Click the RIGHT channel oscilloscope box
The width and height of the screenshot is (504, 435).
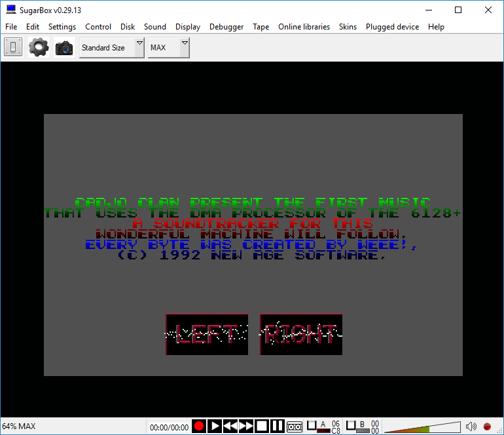pos(301,335)
